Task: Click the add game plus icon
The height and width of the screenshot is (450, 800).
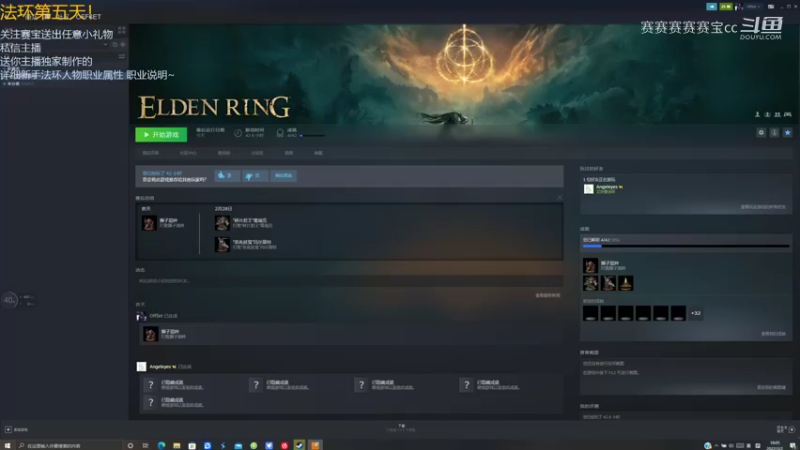Action: point(8,430)
